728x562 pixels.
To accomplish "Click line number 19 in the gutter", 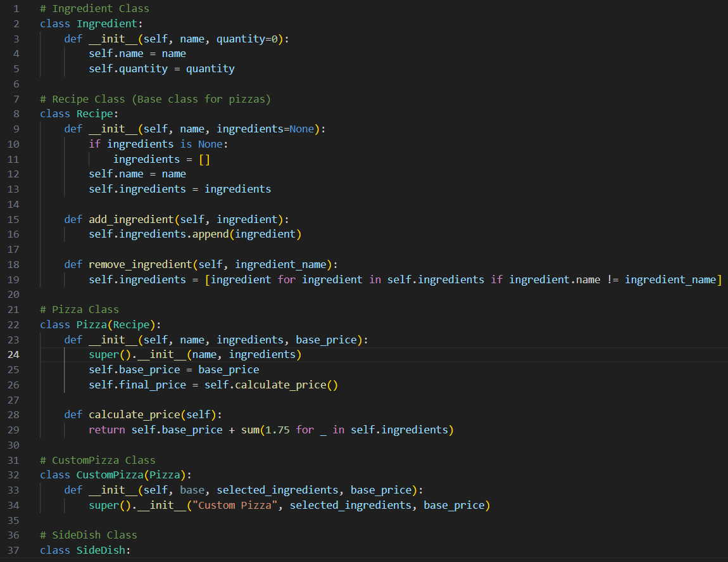I will [13, 279].
